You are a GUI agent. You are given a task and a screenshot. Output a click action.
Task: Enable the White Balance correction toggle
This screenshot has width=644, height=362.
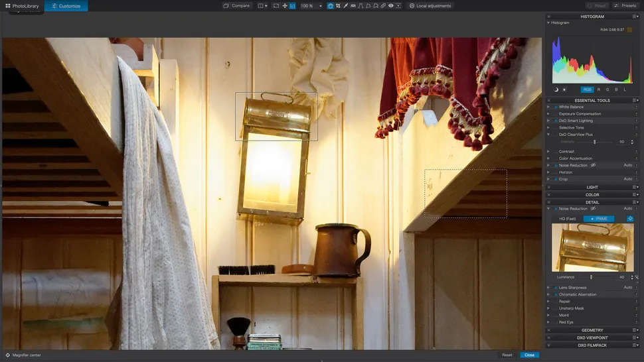[x=556, y=107]
